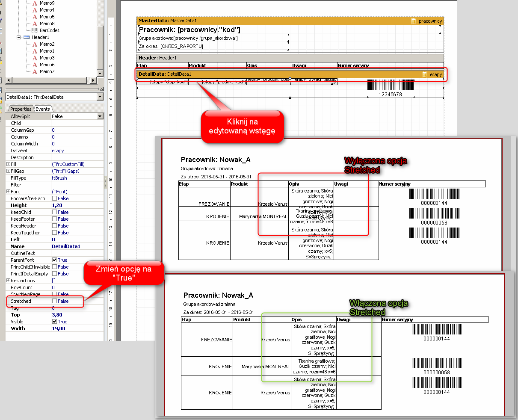518x420 pixels.
Task: Select the Memo9 text object icon
Action: coord(35,3)
